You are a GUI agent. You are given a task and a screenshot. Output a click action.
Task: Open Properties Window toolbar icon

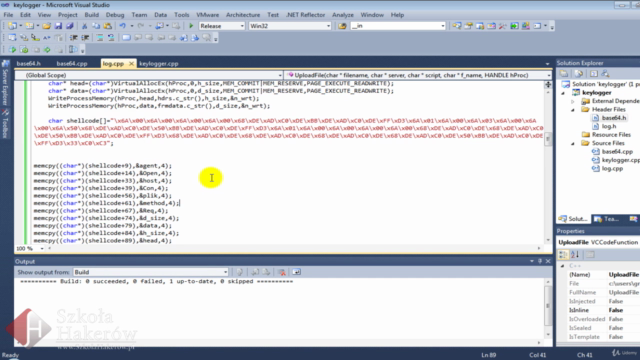point(468,26)
